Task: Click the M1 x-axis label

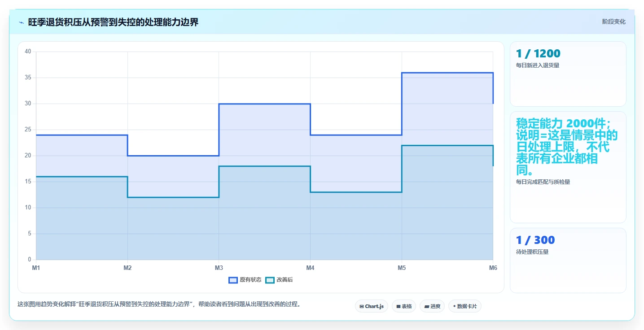Action: click(36, 268)
